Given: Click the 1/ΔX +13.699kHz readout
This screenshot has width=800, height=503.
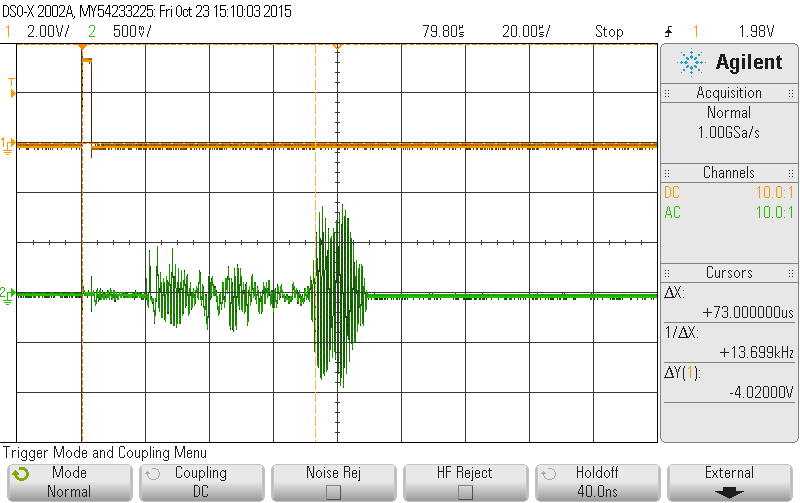Looking at the screenshot, I should point(729,343).
